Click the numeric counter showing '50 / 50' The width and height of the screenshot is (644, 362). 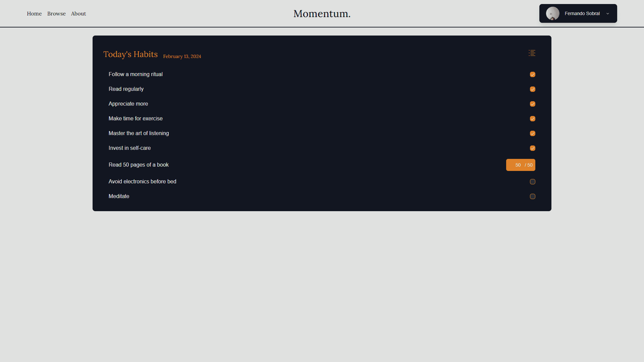(x=521, y=165)
